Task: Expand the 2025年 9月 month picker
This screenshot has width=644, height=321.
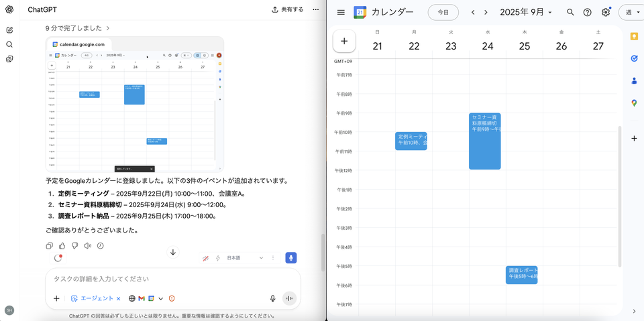Action: click(526, 12)
